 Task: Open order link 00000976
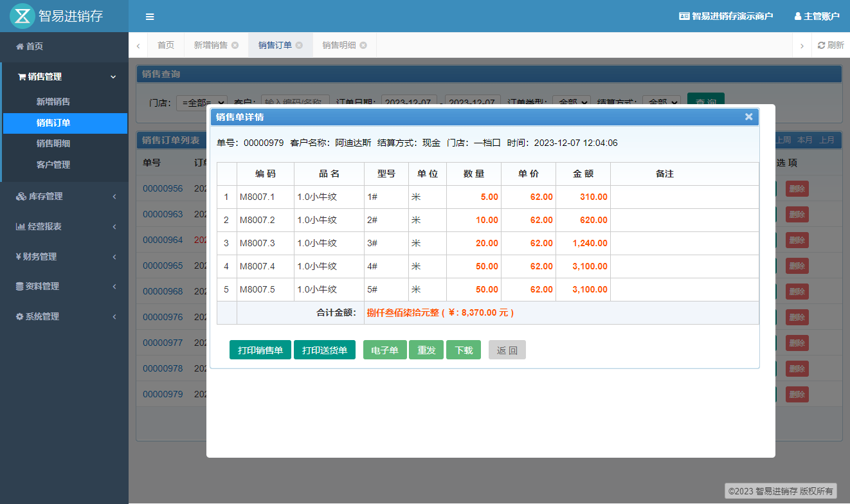tap(163, 317)
